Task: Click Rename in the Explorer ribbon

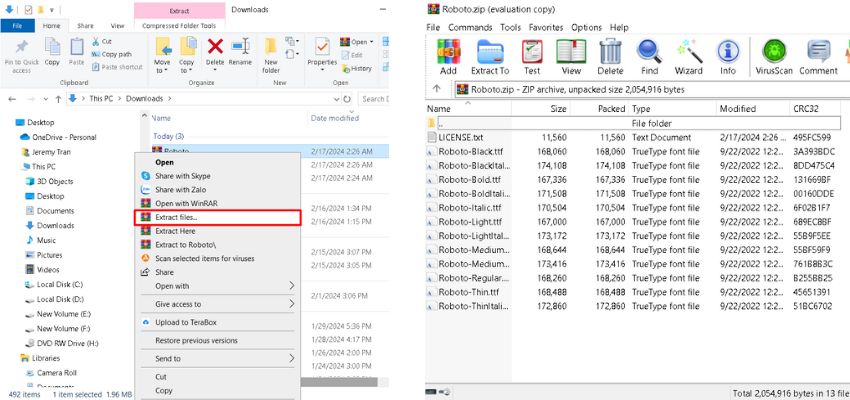Action: (x=240, y=51)
